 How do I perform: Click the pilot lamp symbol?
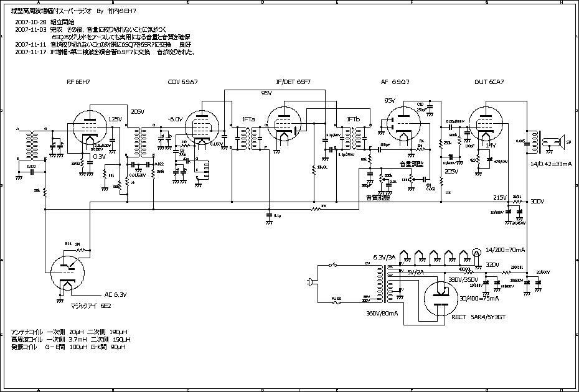pyautogui.click(x=477, y=253)
